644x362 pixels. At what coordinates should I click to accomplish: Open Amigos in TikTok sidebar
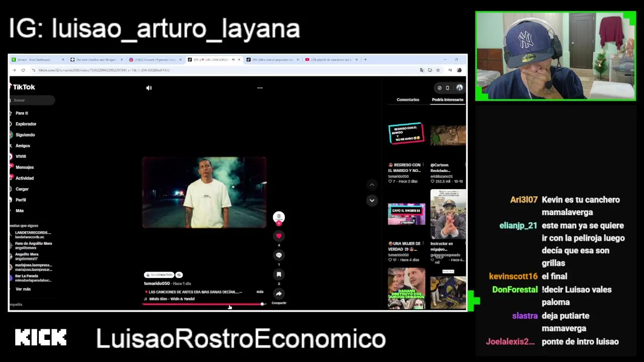[x=22, y=146]
